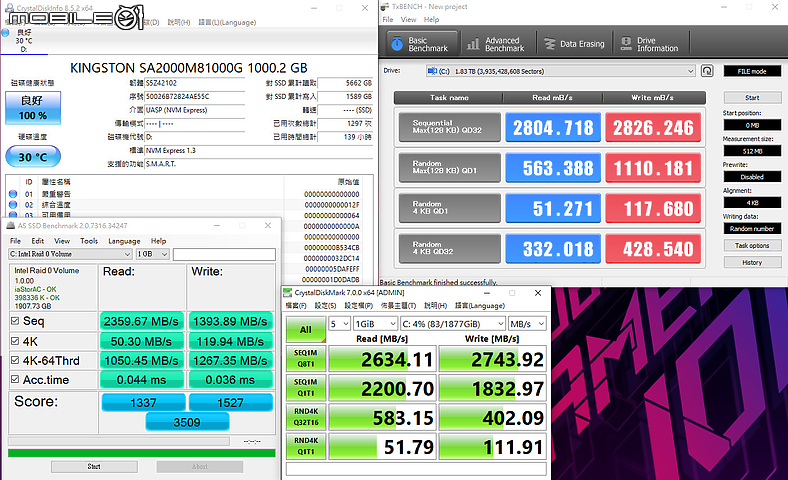
Task: Toggle the Seq checkbox in AS SSD
Action: [x=15, y=321]
